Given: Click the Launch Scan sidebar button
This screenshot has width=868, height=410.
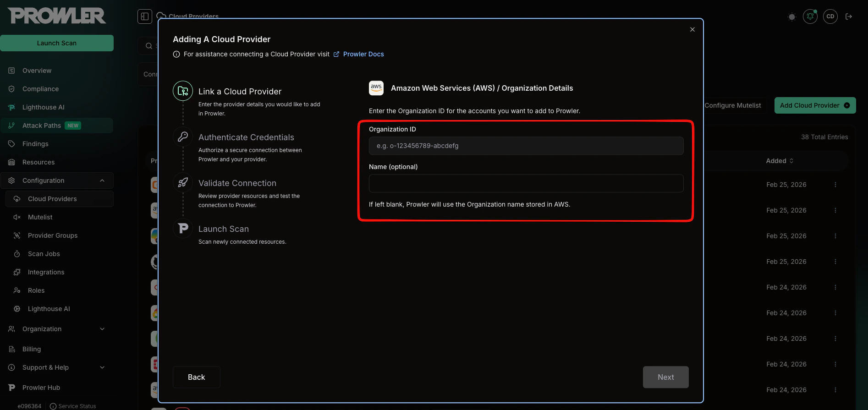Looking at the screenshot, I should (57, 43).
